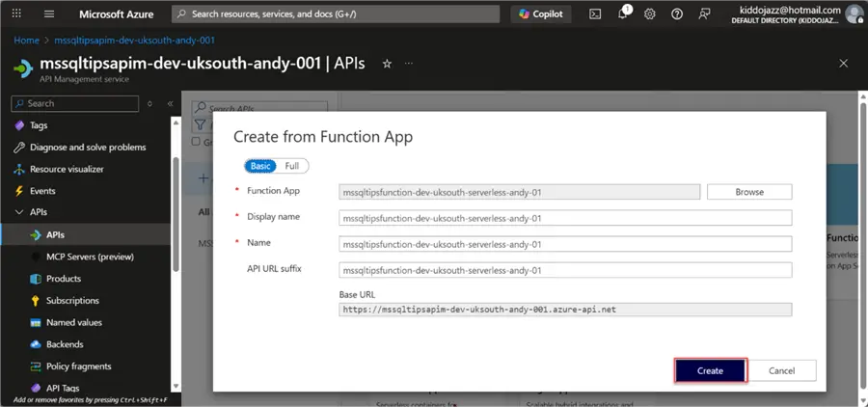
Task: Tick the checkbox below the filter box
Action: 196,142
